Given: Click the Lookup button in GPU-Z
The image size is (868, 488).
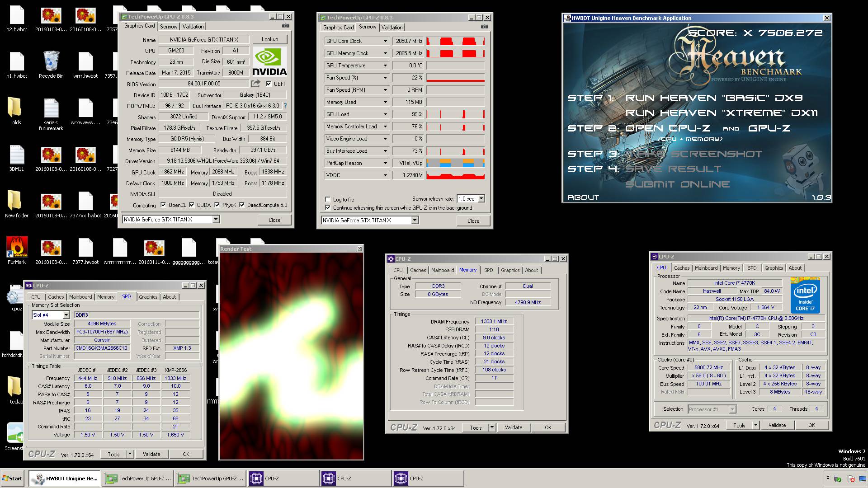Looking at the screenshot, I should pos(270,39).
